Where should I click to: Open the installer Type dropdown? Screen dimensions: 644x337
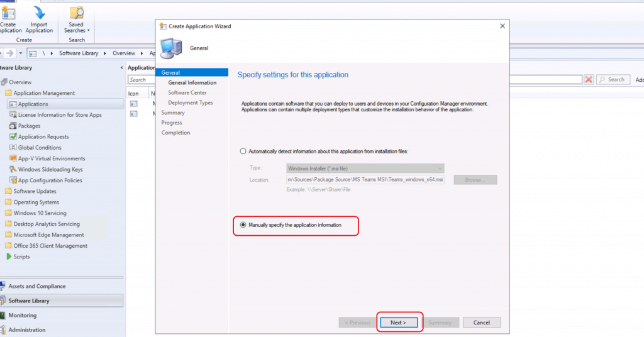click(x=365, y=168)
